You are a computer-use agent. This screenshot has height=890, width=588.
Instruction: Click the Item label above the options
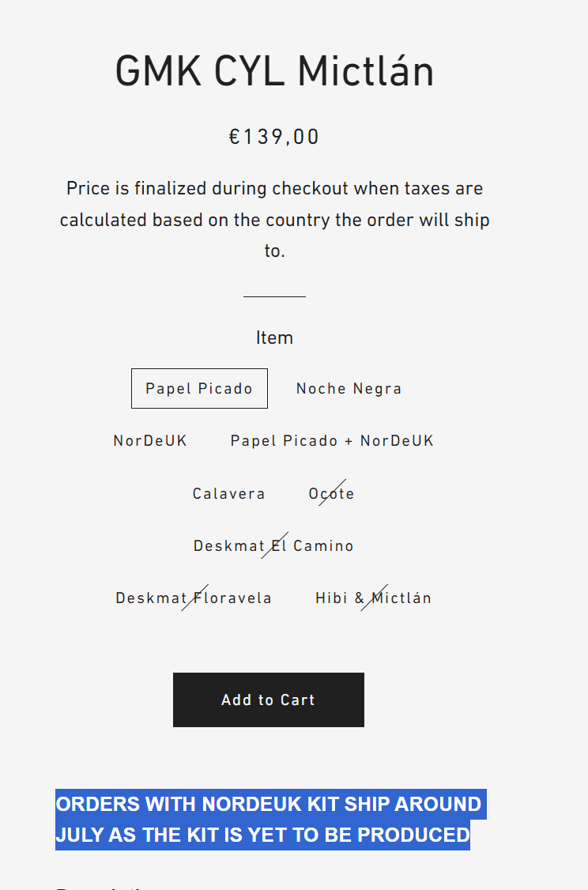(x=274, y=338)
